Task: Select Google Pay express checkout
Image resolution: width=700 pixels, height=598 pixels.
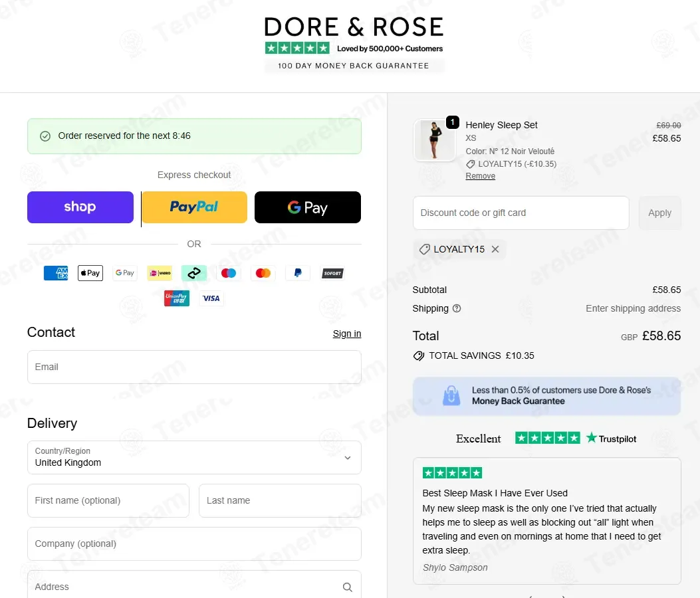Action: (x=308, y=207)
